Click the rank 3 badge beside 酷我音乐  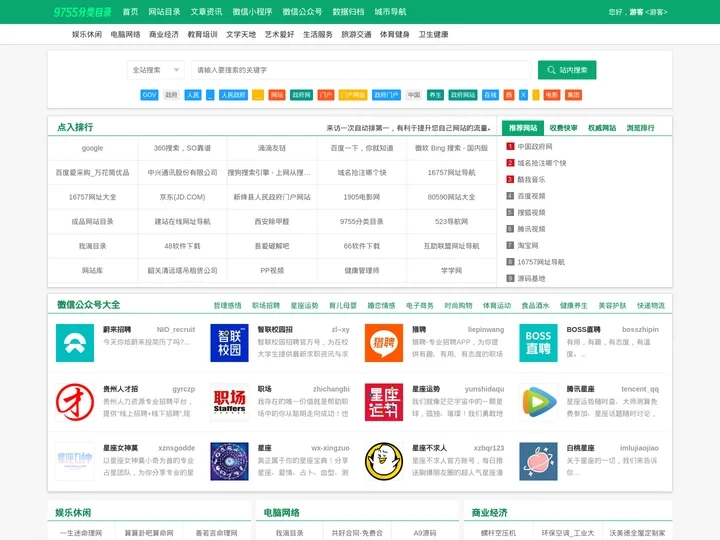[510, 180]
